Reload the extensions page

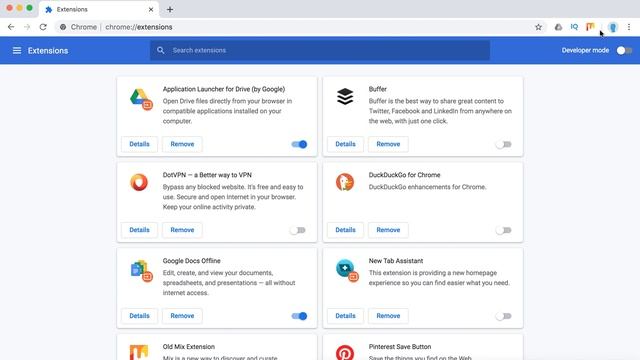(x=43, y=27)
